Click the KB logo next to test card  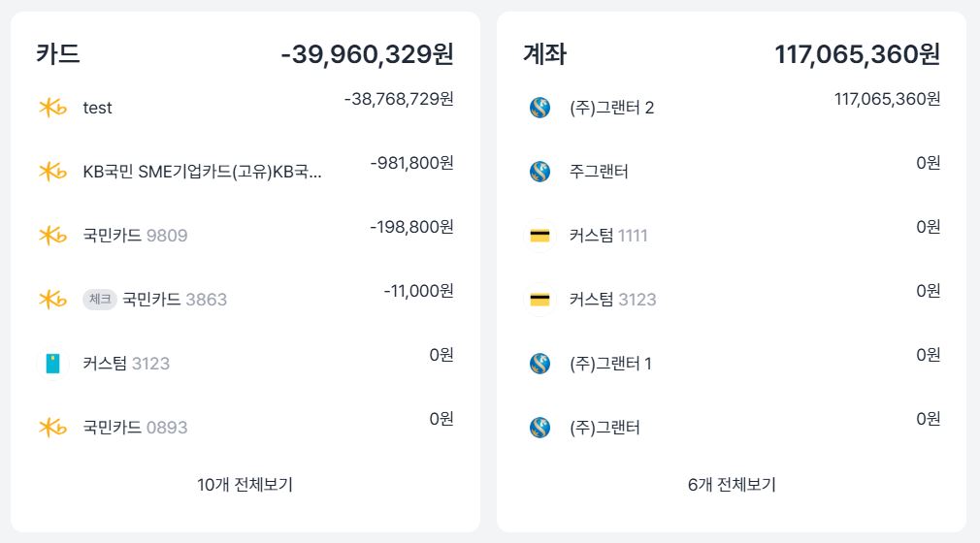point(52,108)
